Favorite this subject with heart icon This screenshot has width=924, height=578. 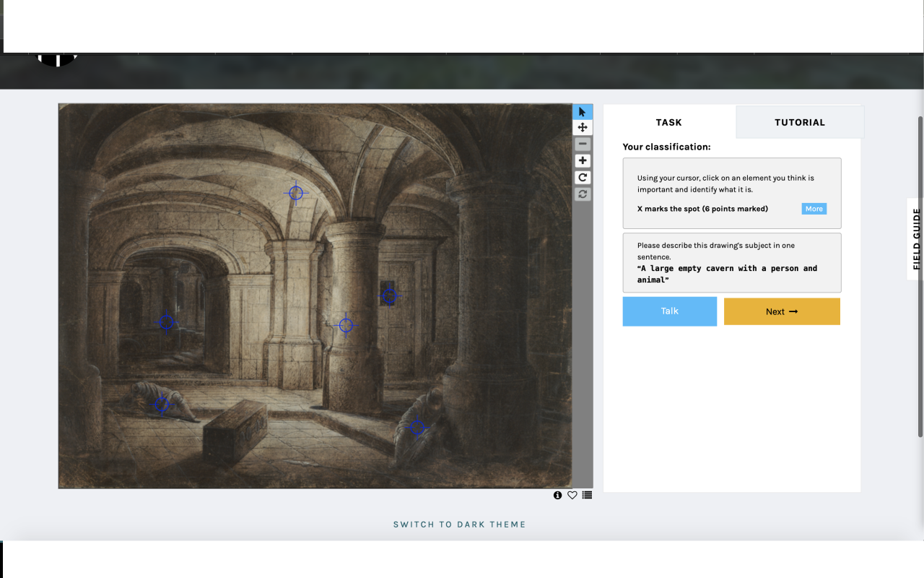(572, 495)
